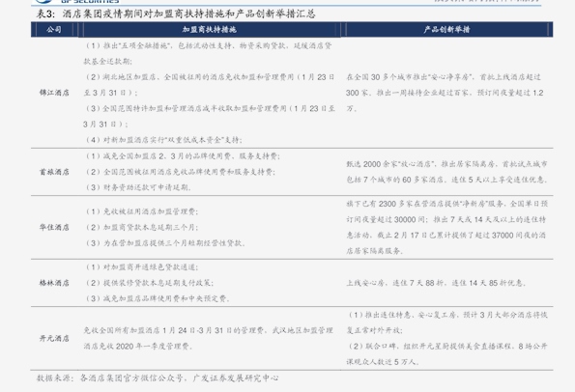This screenshot has width=575, height=392.
Task: Select the 锦江酒店 row label
Action: coord(54,93)
